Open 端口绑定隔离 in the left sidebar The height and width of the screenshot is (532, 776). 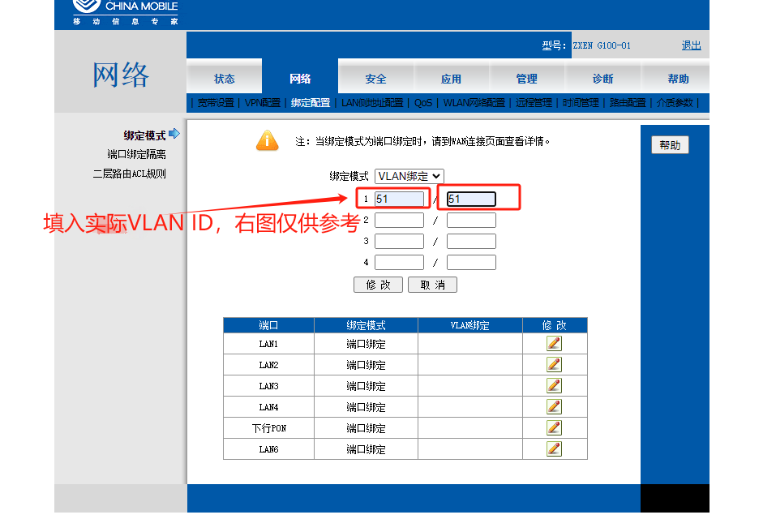point(136,154)
